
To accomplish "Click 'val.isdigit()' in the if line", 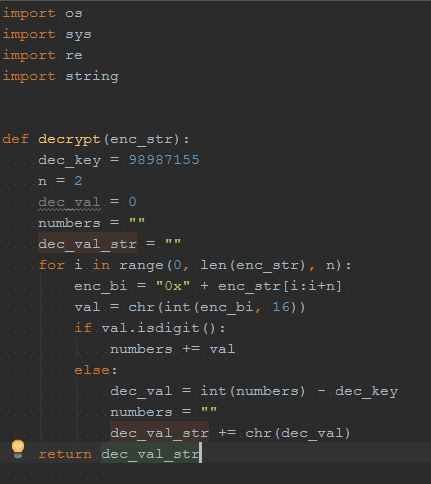I will (x=159, y=328).
